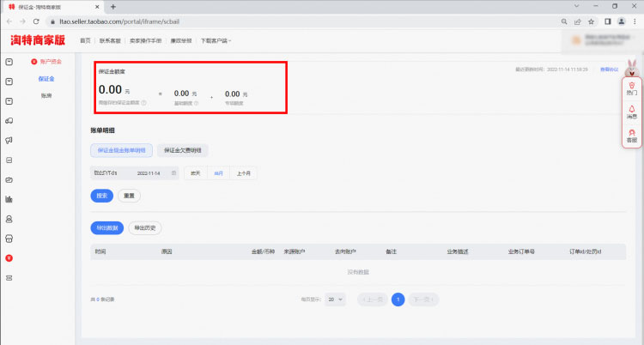Viewport: 644px width, 345px height.
Task: Open 卖家操作手册 in top navigation
Action: click(x=145, y=40)
